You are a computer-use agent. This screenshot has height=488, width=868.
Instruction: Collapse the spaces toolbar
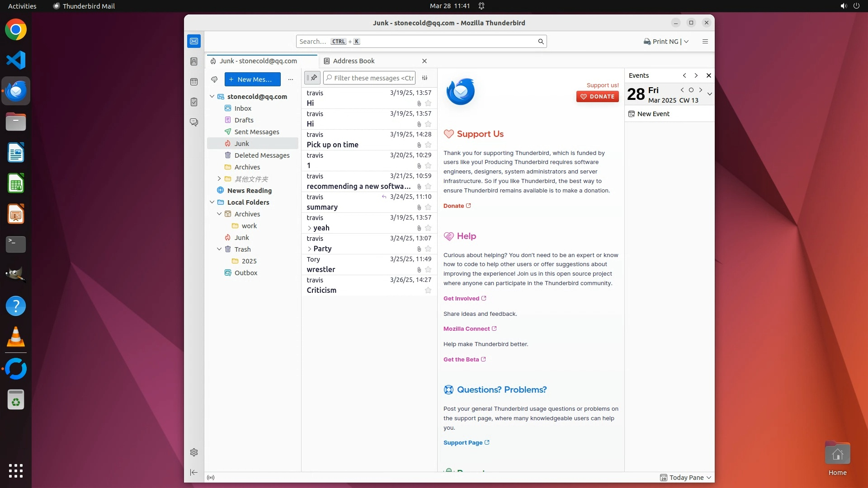tap(194, 472)
